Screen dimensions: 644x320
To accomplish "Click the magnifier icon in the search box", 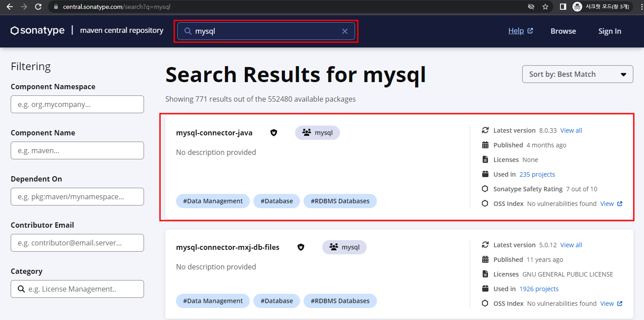I will coord(188,31).
